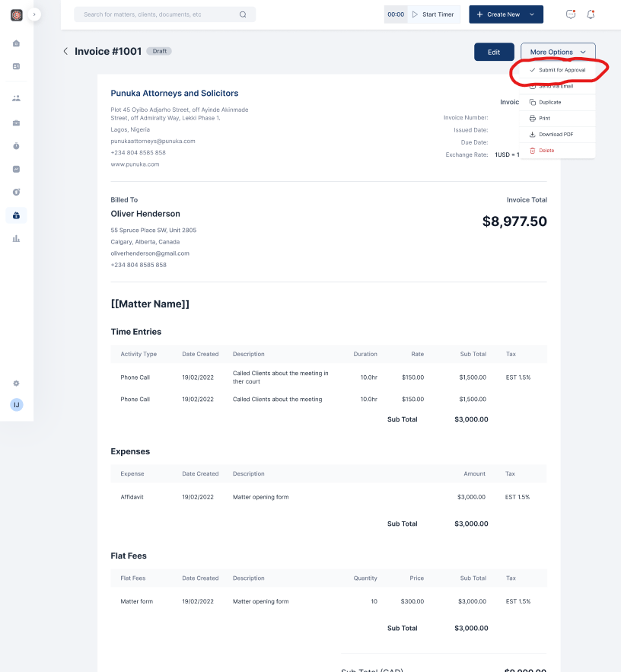Open the Create New dropdown

[x=506, y=14]
